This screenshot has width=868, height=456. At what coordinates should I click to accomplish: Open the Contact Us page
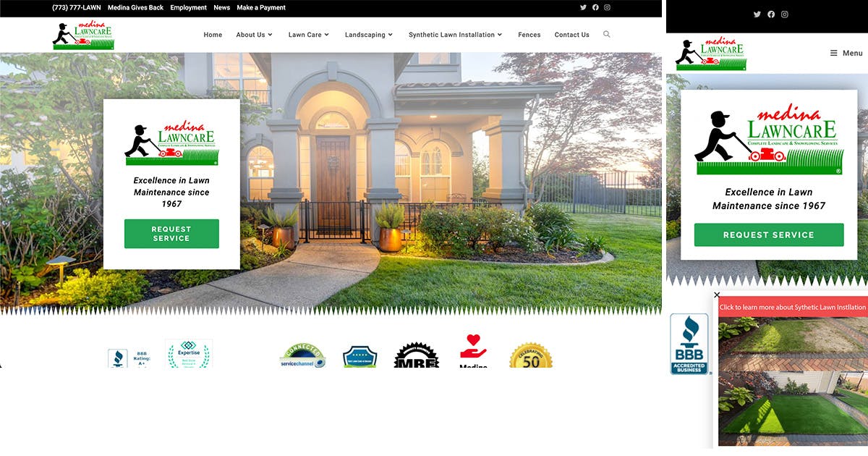point(572,35)
